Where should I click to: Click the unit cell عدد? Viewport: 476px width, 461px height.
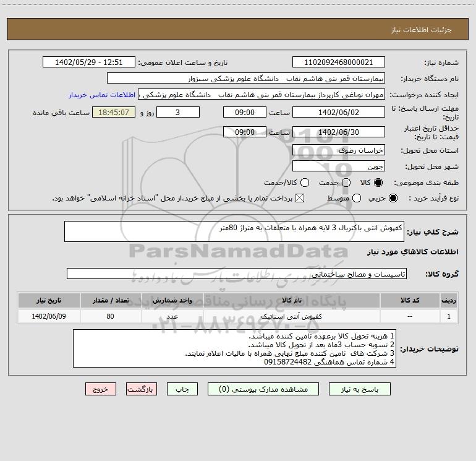[x=172, y=316]
